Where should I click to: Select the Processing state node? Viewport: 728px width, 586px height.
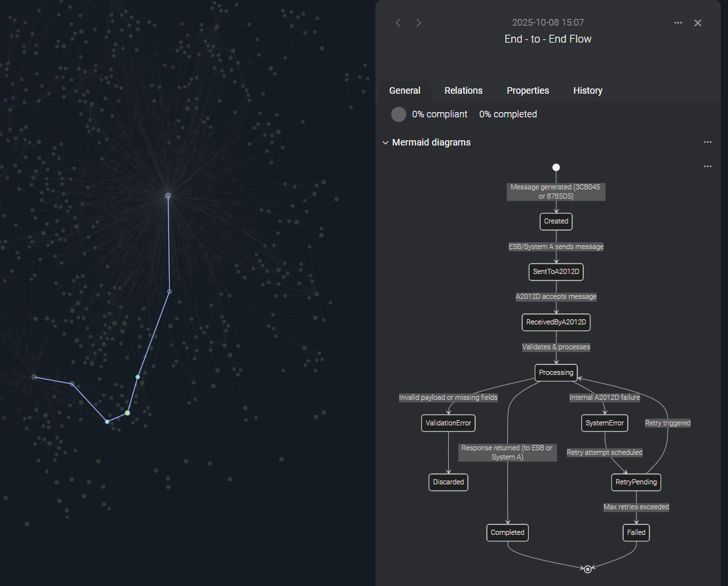[x=556, y=372]
